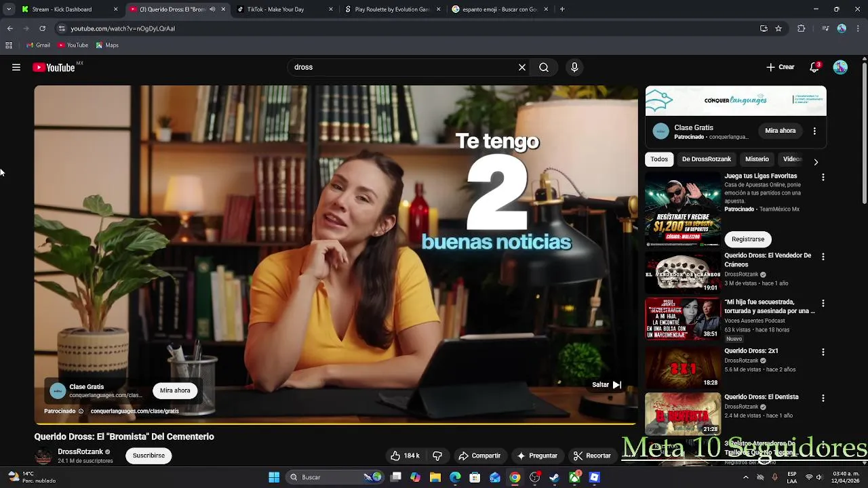Select the De DrossRotzank filter chip
Screen dimensions: 868x488
(707, 159)
